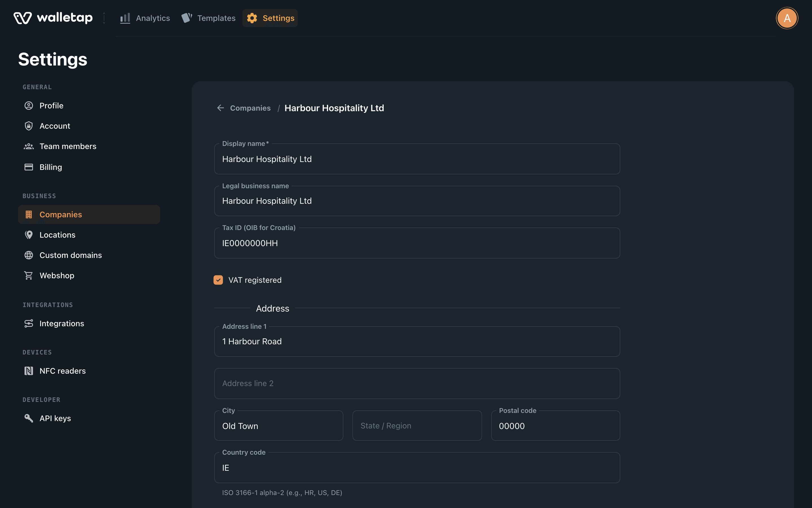812x508 pixels.
Task: Click the Companies breadcrumb link
Action: (x=250, y=108)
